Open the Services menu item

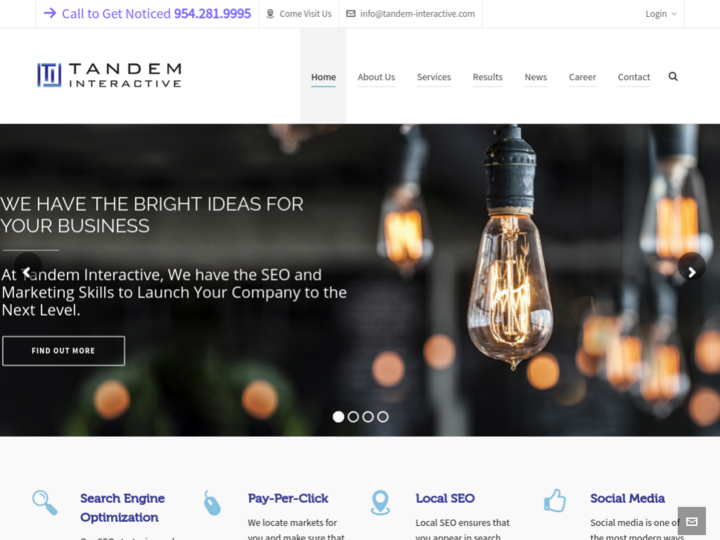(434, 77)
